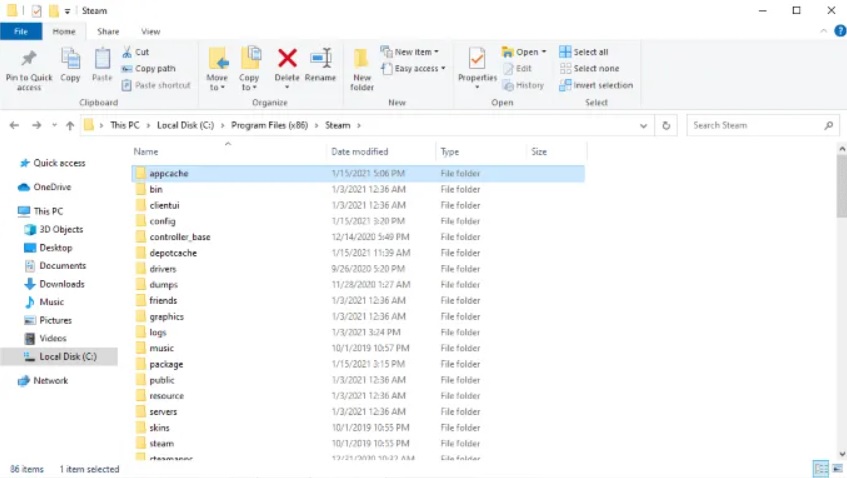Open the Easy access dropdown

tap(416, 69)
